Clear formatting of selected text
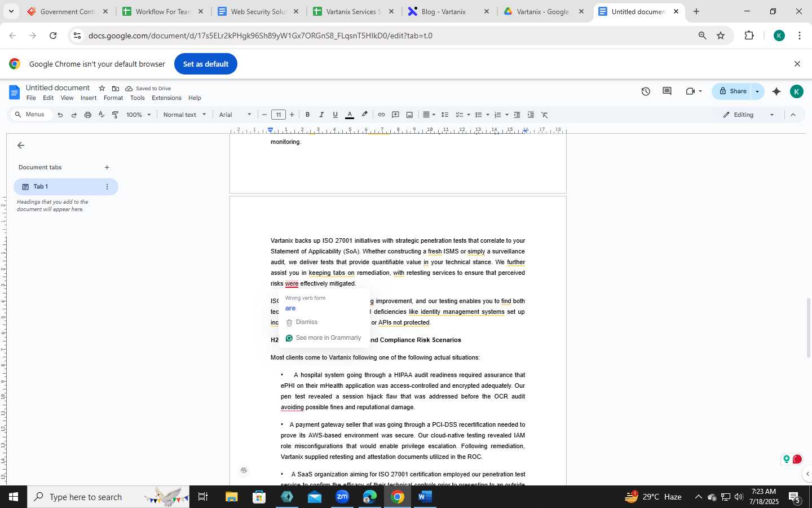The image size is (812, 508). tap(545, 115)
